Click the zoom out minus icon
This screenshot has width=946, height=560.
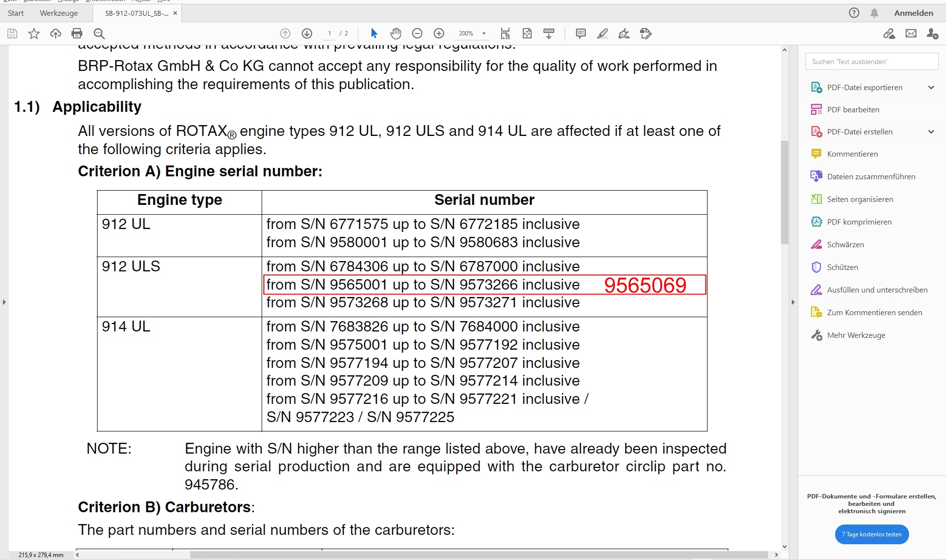(417, 33)
